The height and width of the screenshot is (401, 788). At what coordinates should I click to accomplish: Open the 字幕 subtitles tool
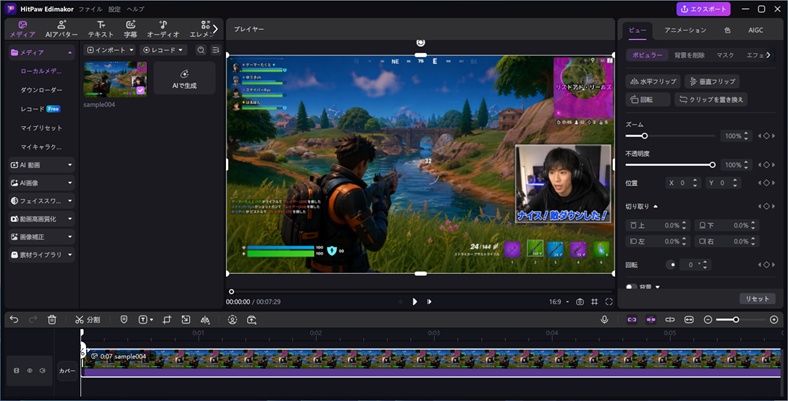(x=131, y=29)
